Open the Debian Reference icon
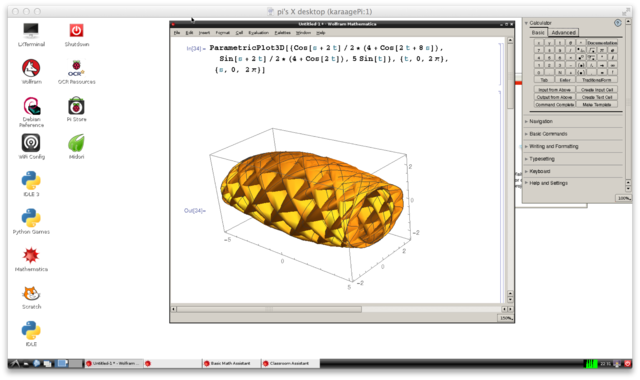 click(31, 112)
